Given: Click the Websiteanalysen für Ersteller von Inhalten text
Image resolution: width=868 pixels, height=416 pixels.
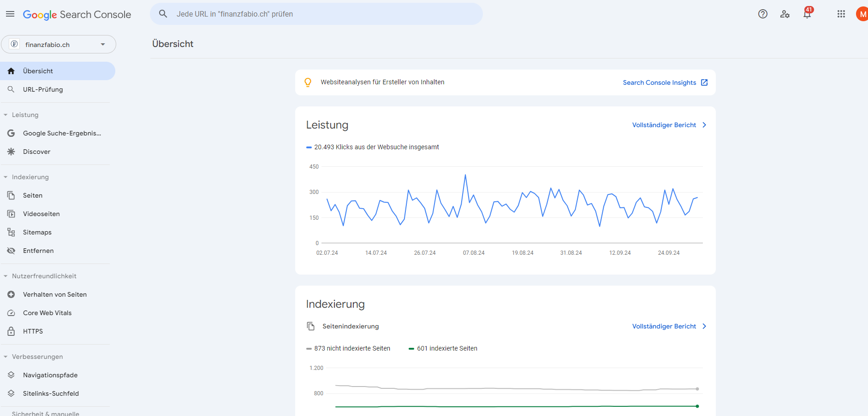Looking at the screenshot, I should click(x=383, y=82).
